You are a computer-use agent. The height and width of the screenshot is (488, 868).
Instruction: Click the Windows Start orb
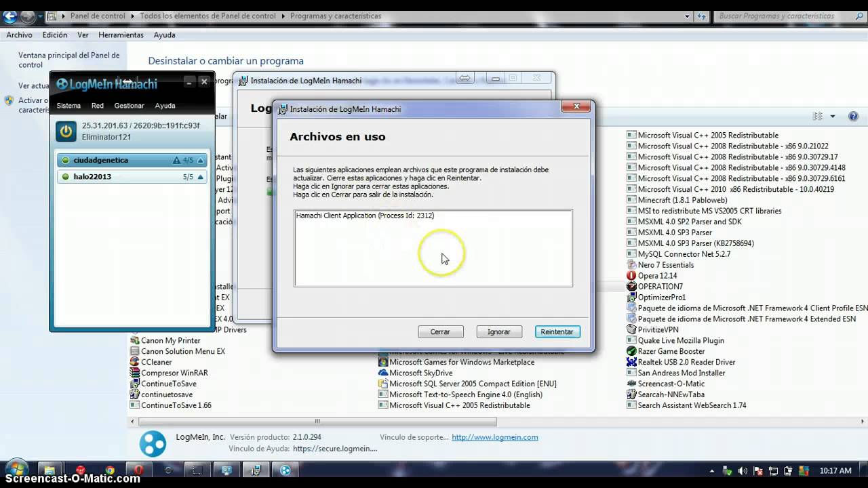tap(16, 470)
